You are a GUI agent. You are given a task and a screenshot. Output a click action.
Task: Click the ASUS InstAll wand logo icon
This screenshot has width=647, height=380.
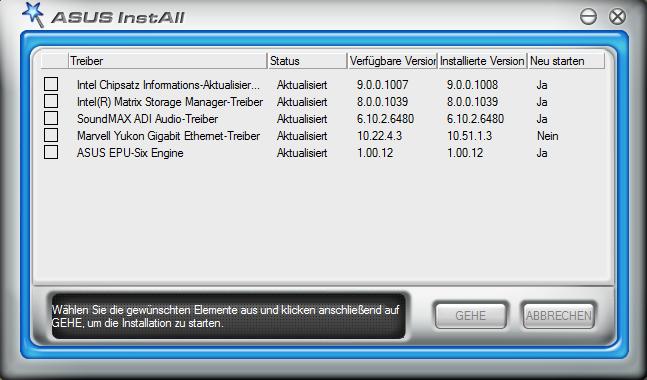pos(33,14)
